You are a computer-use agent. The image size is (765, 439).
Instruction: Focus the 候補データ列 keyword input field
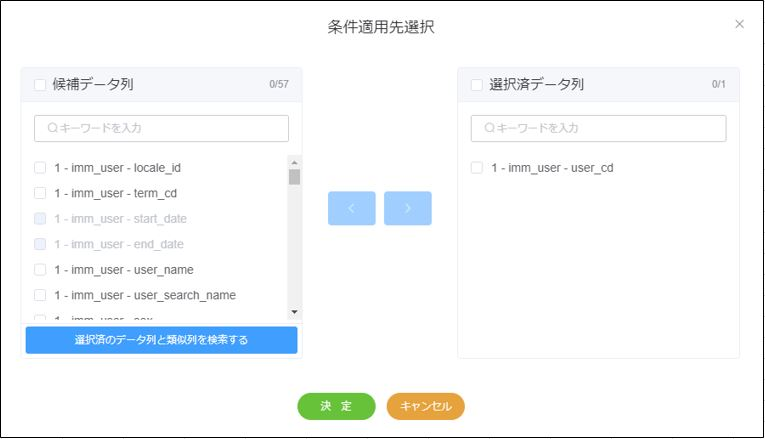click(170, 128)
